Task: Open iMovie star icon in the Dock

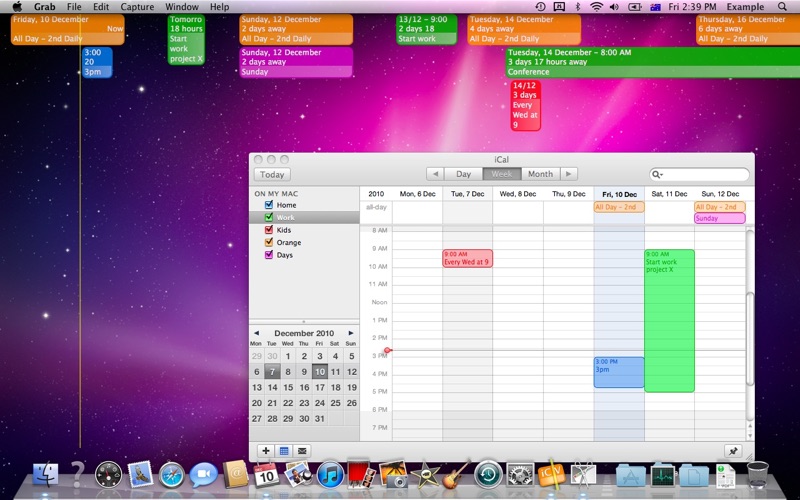Action: 424,475
